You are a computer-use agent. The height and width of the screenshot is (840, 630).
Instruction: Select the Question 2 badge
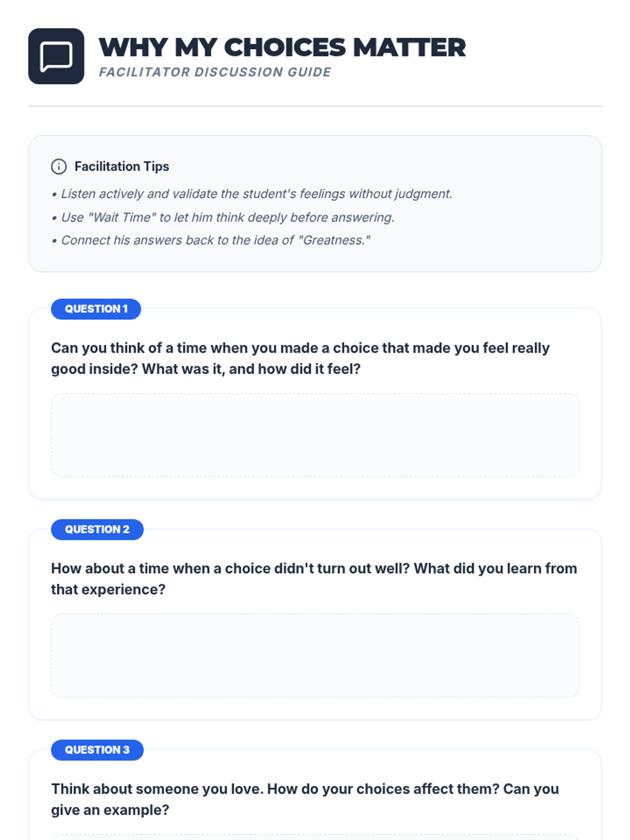[97, 530]
